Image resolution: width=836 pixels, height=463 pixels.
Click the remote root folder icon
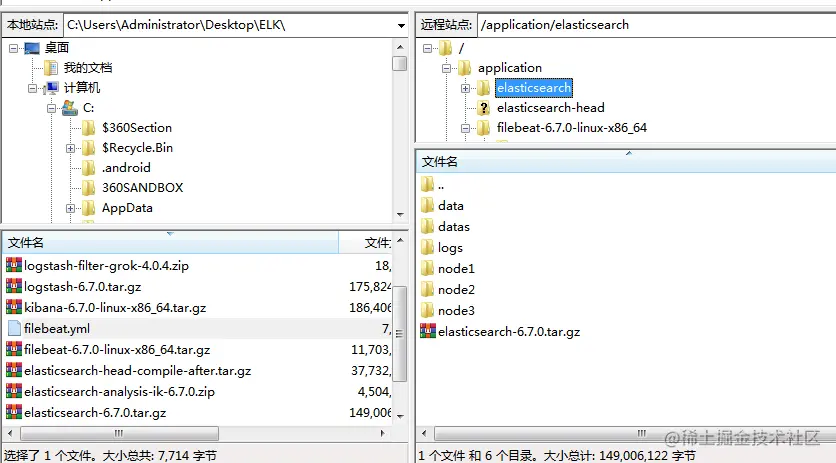[446, 49]
